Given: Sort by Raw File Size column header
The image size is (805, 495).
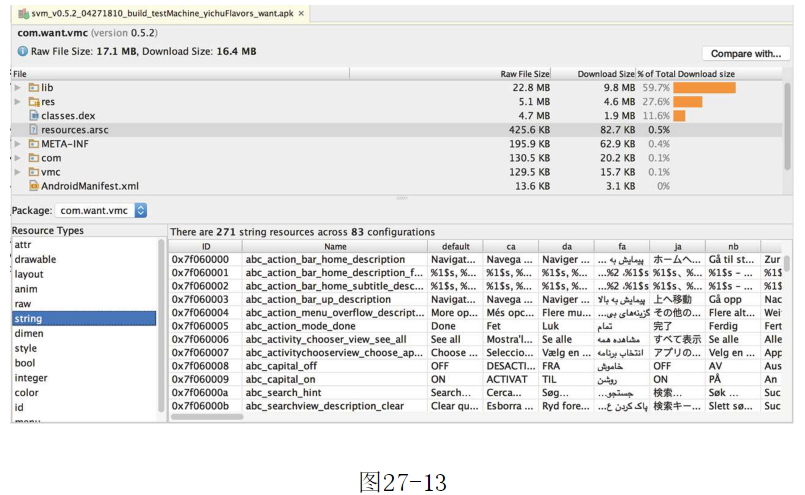Looking at the screenshot, I should pyautogui.click(x=524, y=74).
